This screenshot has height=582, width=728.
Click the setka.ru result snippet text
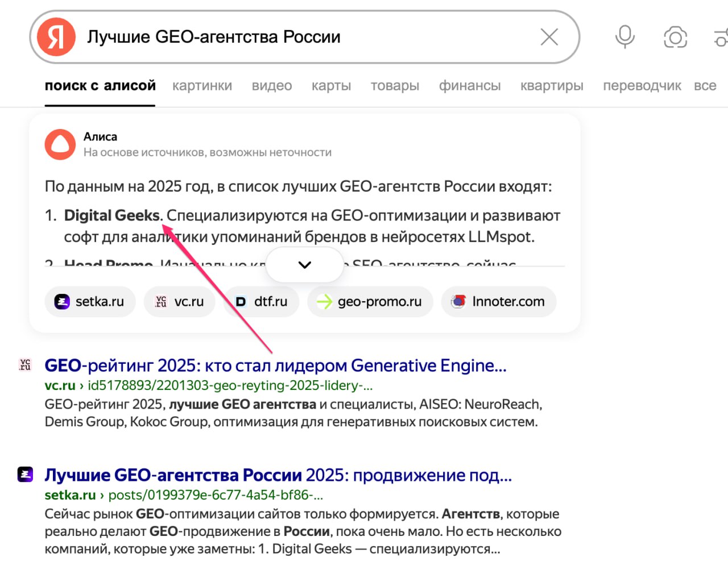pyautogui.click(x=303, y=531)
